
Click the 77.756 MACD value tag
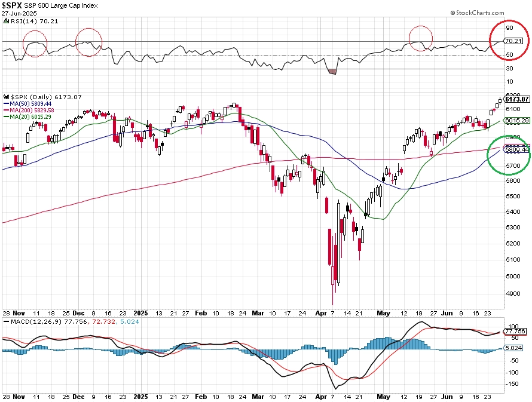[x=514, y=331]
